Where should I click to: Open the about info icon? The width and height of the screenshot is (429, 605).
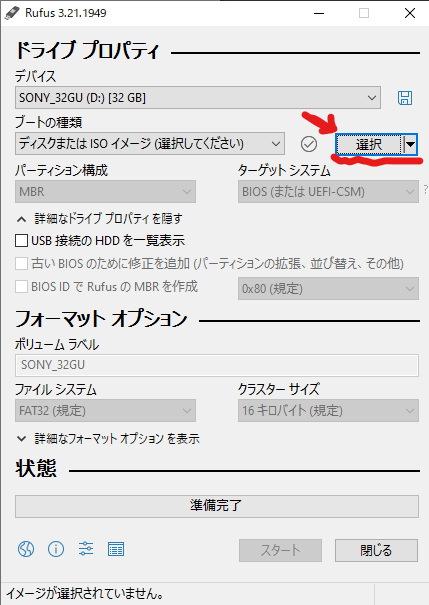pyautogui.click(x=56, y=549)
